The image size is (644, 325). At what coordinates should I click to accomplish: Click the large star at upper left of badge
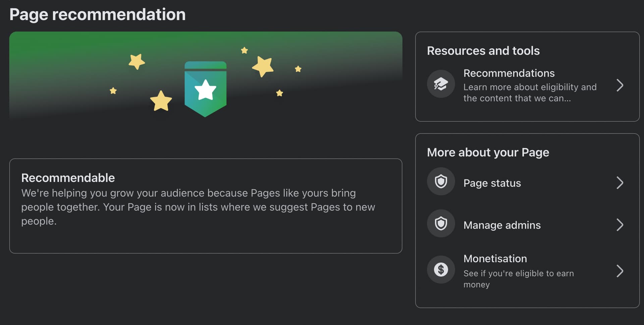click(137, 61)
